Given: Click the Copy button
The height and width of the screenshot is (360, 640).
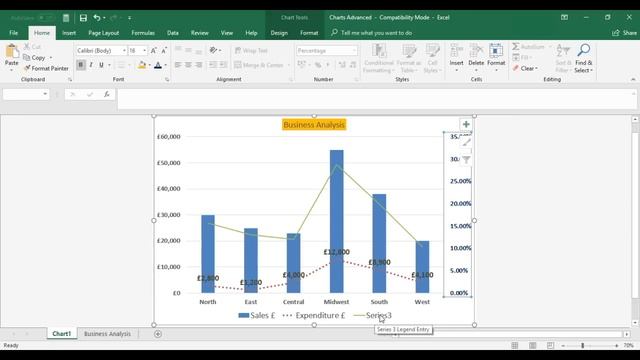Looking at the screenshot, I should (34, 58).
